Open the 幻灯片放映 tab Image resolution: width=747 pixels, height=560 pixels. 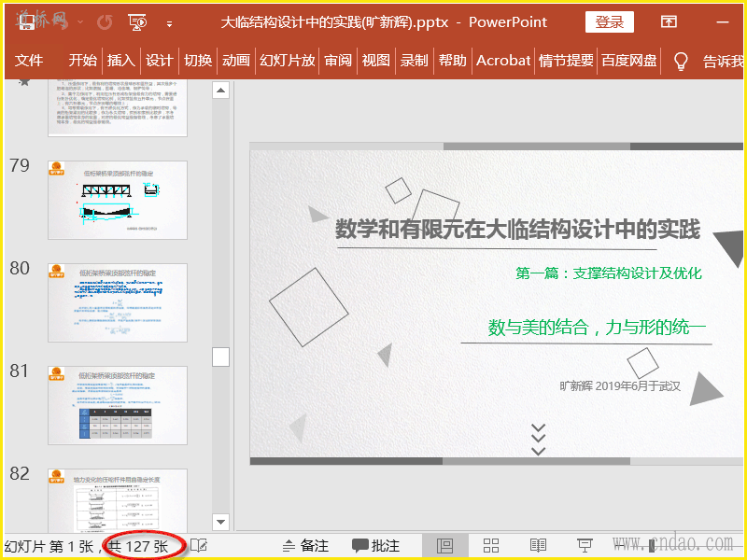(288, 61)
